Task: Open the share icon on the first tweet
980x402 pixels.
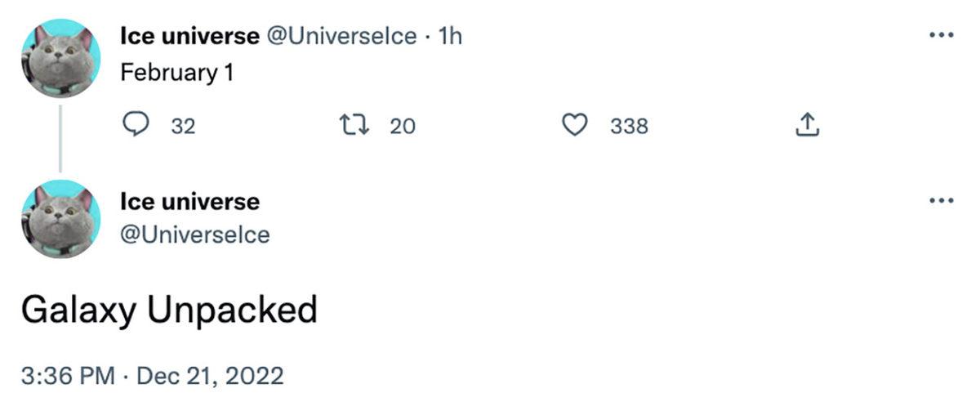Action: [x=806, y=125]
